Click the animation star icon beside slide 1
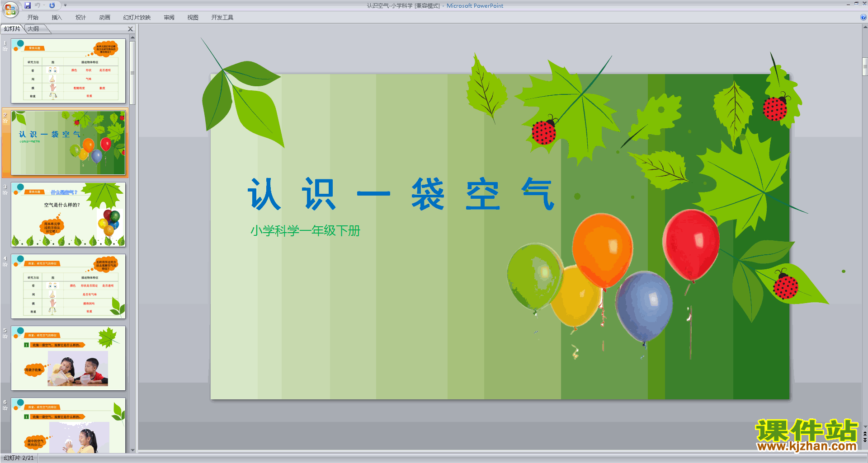The height and width of the screenshot is (463, 868). coord(5,49)
